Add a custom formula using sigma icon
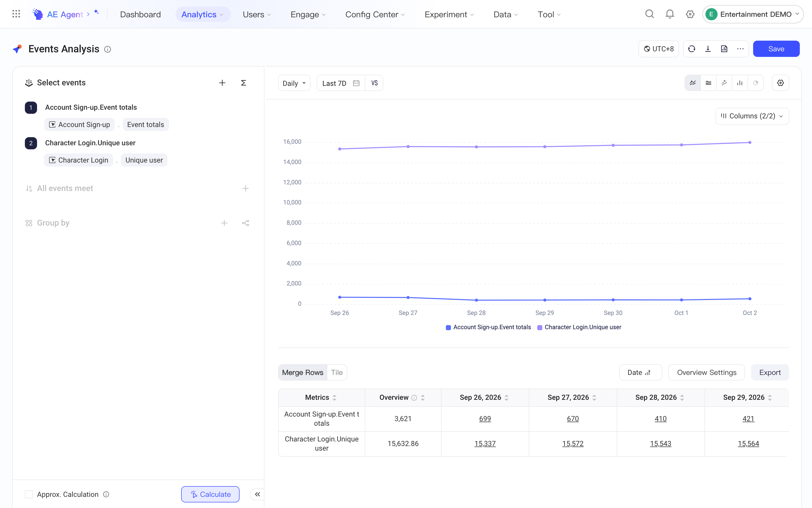812x508 pixels. [244, 83]
